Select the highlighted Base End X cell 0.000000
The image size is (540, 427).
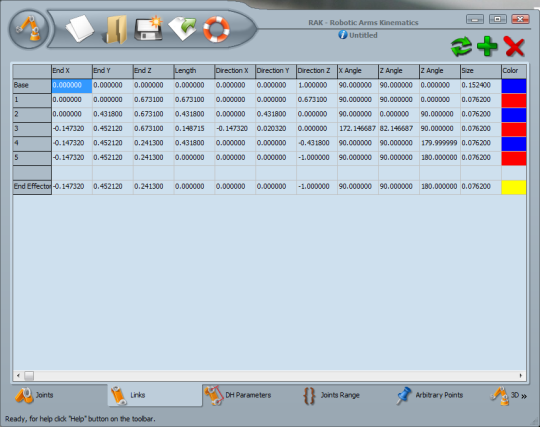(x=72, y=86)
